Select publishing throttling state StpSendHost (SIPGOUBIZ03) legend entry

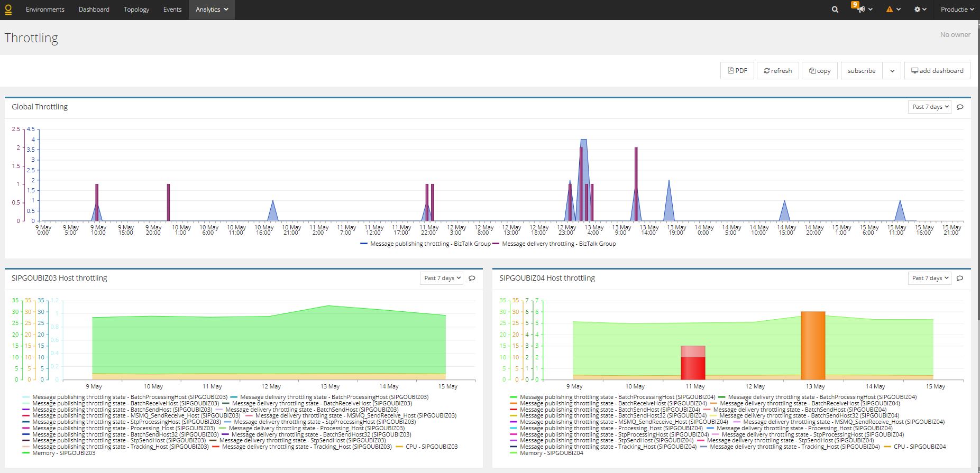click(114, 440)
